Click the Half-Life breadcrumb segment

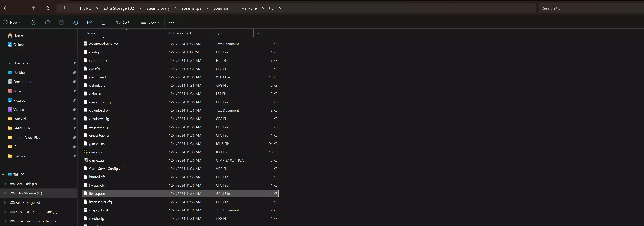click(x=249, y=8)
